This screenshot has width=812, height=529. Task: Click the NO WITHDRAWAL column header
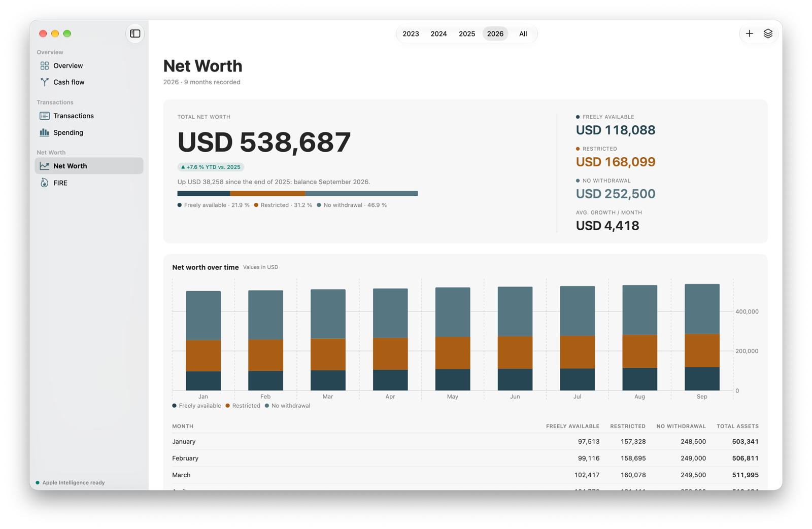pos(681,426)
